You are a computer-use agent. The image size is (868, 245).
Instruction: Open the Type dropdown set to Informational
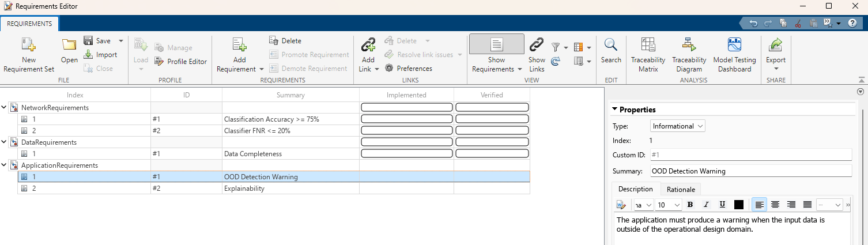click(x=677, y=126)
